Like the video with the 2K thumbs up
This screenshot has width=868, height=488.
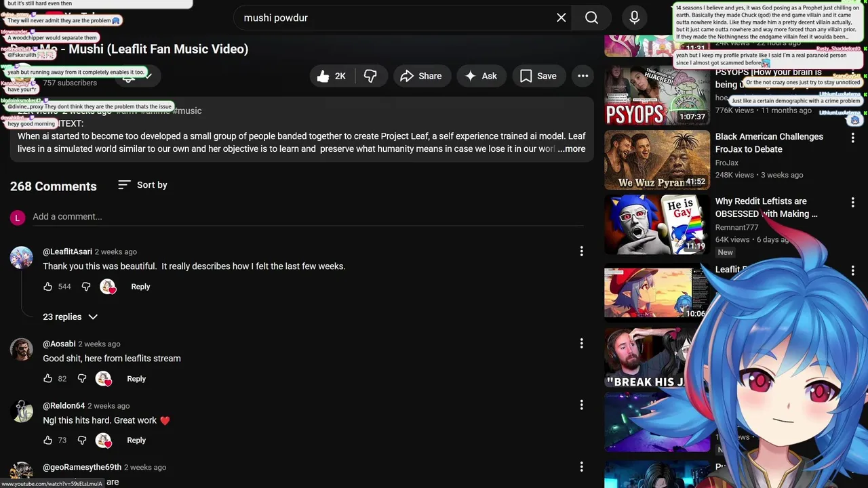(331, 76)
